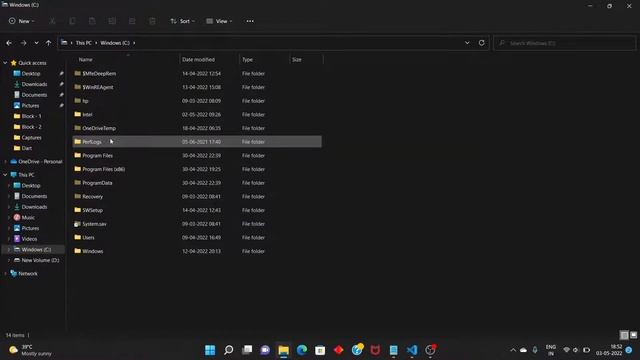
Task: Open the Sort dropdown
Action: point(182,21)
